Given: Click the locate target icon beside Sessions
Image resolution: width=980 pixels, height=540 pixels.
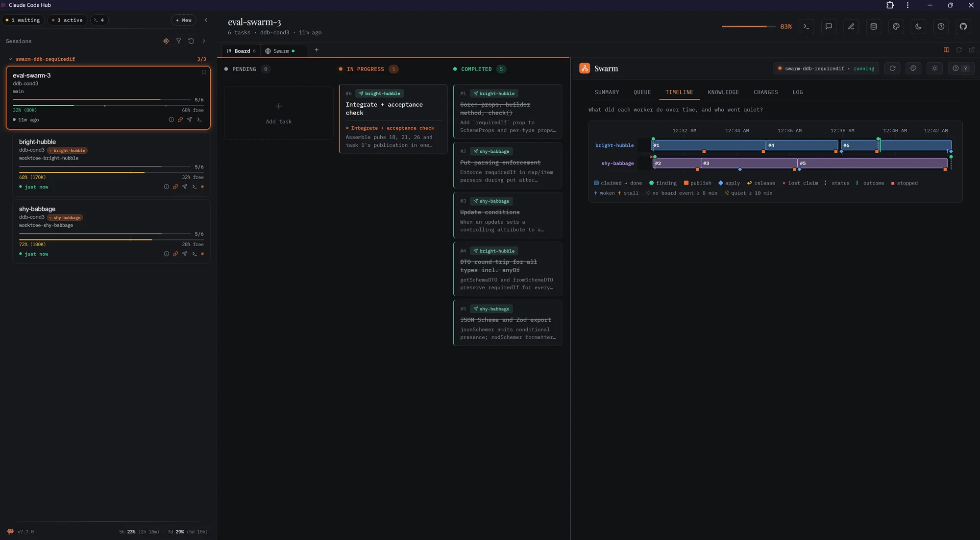Looking at the screenshot, I should 166,41.
